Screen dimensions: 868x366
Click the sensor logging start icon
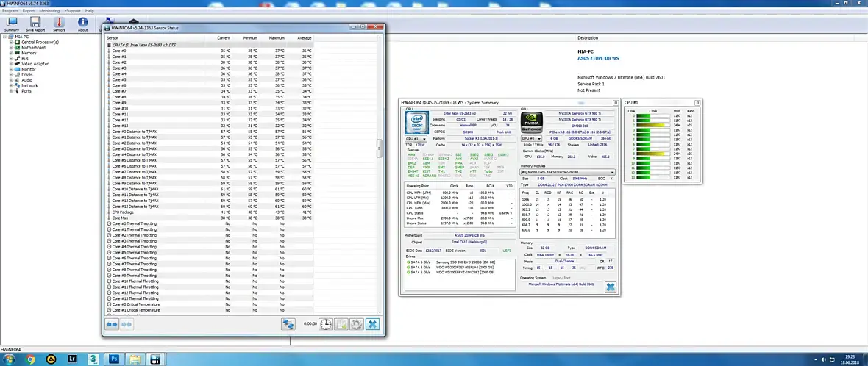coord(341,325)
